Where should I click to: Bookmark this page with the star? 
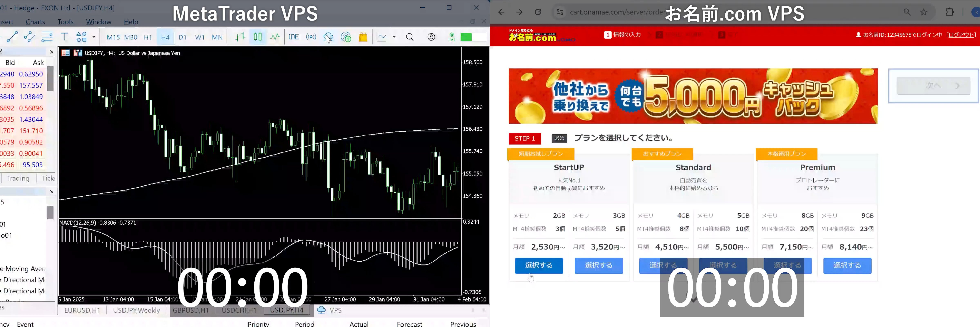pos(924,12)
